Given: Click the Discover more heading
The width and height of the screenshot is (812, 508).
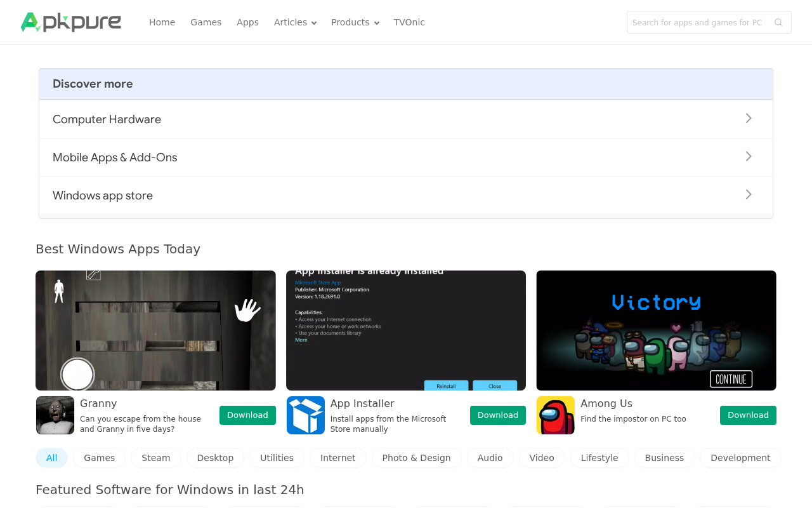Looking at the screenshot, I should (93, 84).
